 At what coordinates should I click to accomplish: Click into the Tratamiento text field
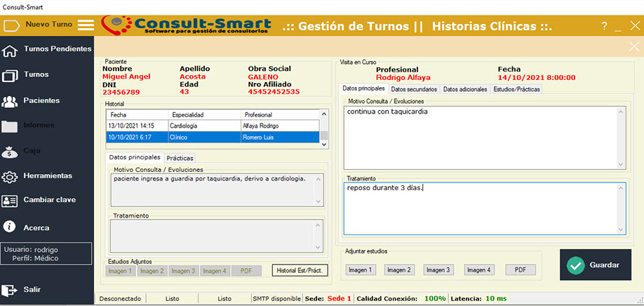(x=484, y=208)
